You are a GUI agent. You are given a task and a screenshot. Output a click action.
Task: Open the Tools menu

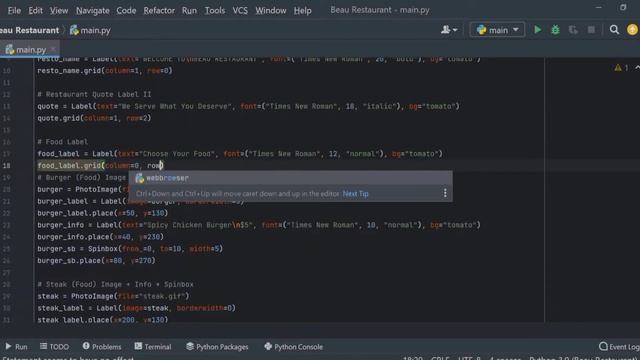(215, 10)
